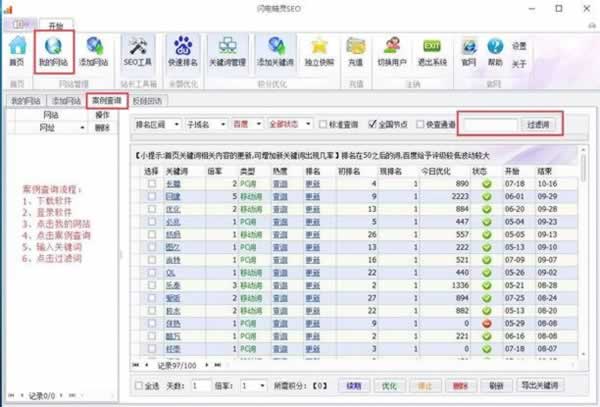This screenshot has width=600, height=407.
Task: Click the 切换用户 (Switch User) icon
Action: (x=394, y=51)
